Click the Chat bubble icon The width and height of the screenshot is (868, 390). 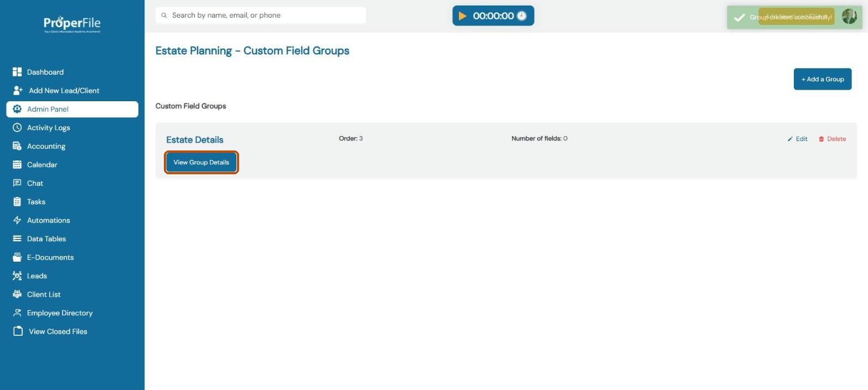click(17, 183)
